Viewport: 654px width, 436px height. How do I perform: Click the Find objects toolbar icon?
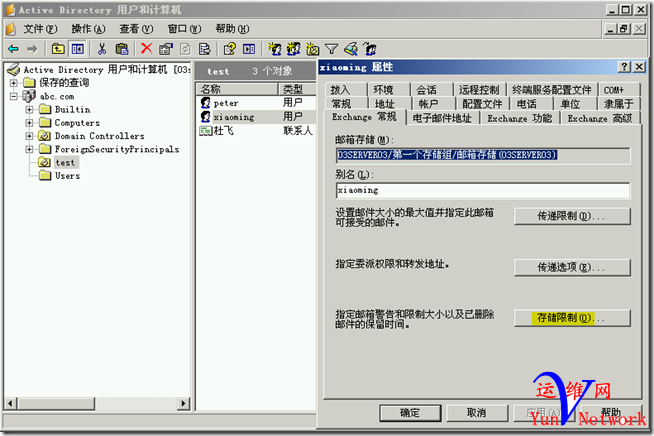tap(351, 49)
